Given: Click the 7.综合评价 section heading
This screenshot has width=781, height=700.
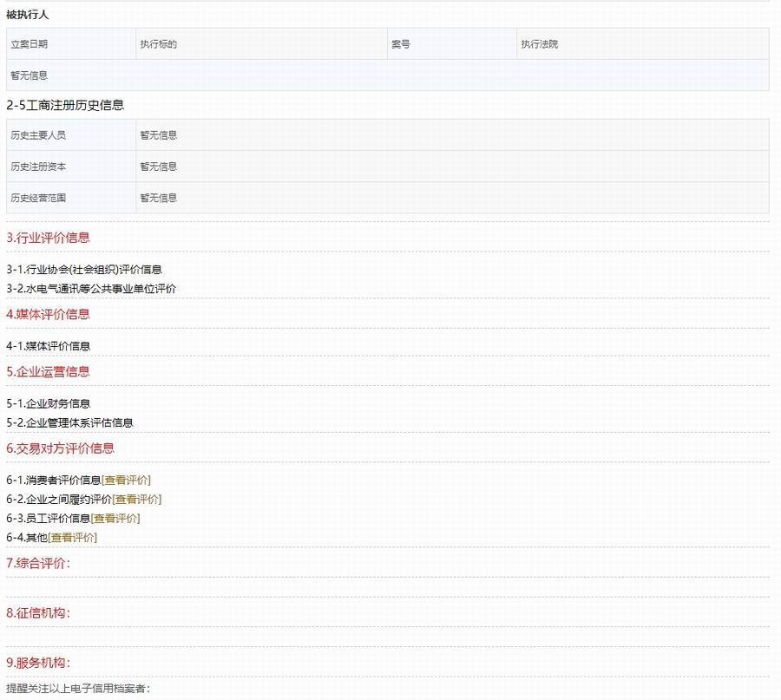Looking at the screenshot, I should (x=38, y=563).
